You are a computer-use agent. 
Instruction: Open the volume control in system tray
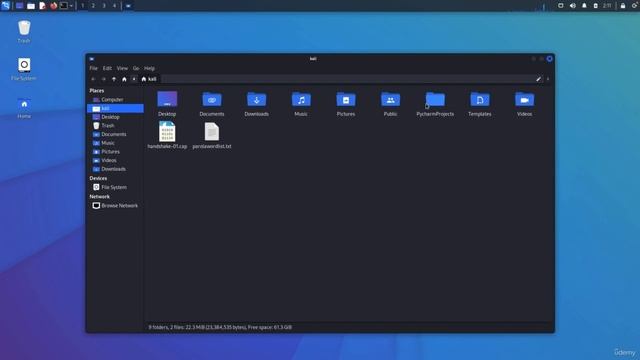pyautogui.click(x=573, y=6)
